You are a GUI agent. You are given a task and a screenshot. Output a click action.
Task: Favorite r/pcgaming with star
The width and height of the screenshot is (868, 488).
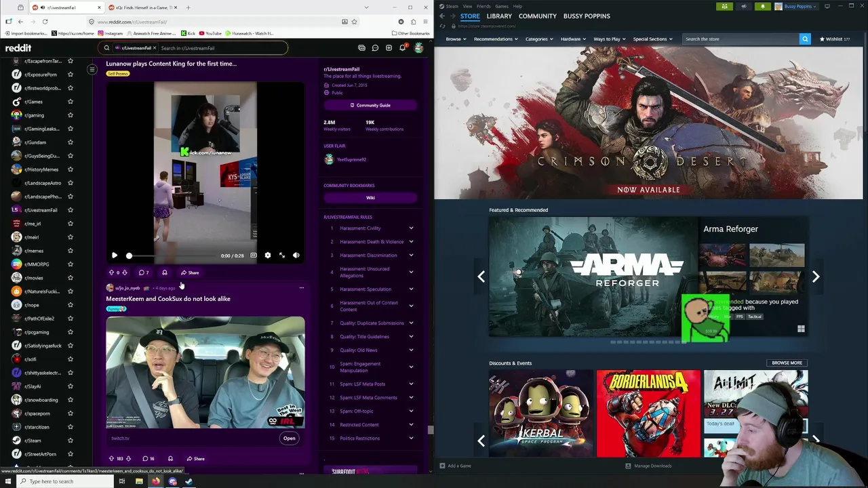pos(70,332)
